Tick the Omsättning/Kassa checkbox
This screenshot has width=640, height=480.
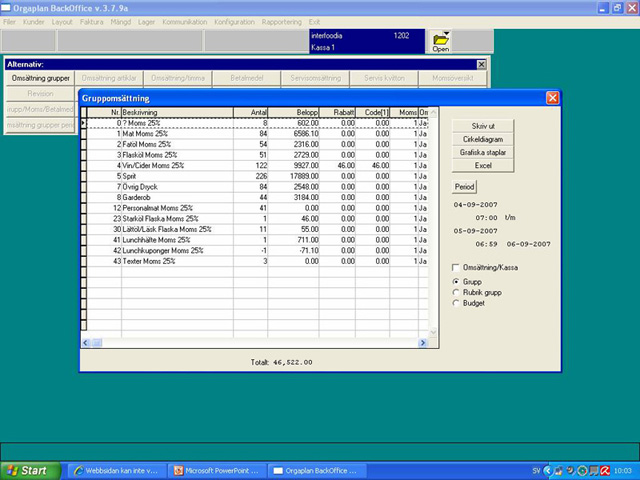pyautogui.click(x=456, y=268)
